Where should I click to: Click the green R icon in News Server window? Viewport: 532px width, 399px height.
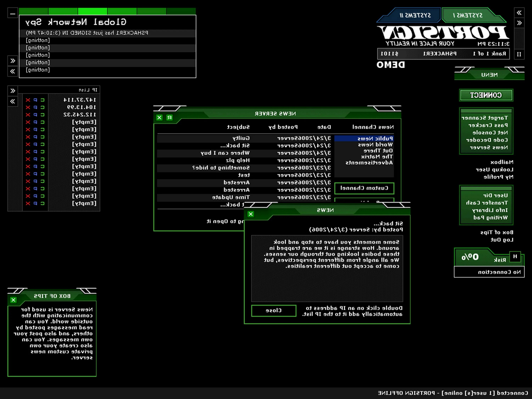(x=170, y=117)
